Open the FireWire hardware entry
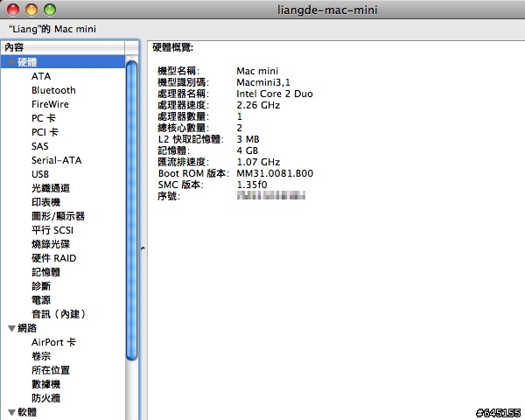 click(50, 104)
